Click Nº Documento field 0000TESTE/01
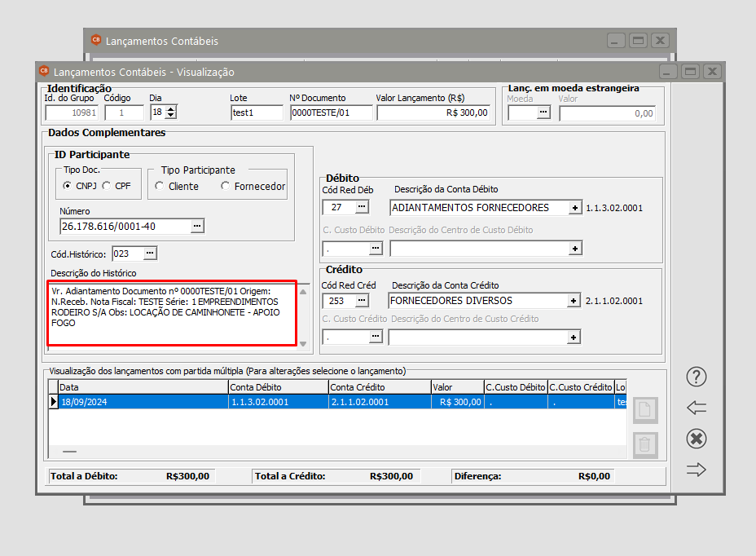Screen dimensions: 756x556 332,113
